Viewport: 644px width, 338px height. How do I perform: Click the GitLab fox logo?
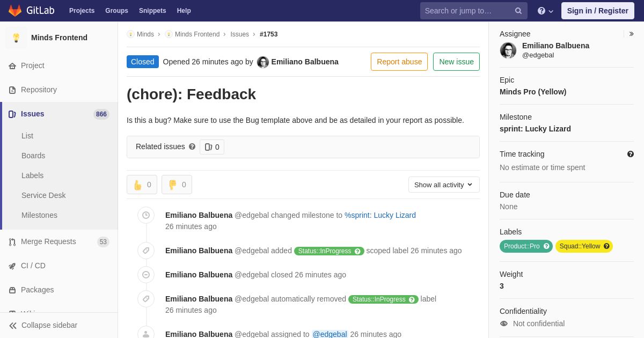[x=15, y=11]
